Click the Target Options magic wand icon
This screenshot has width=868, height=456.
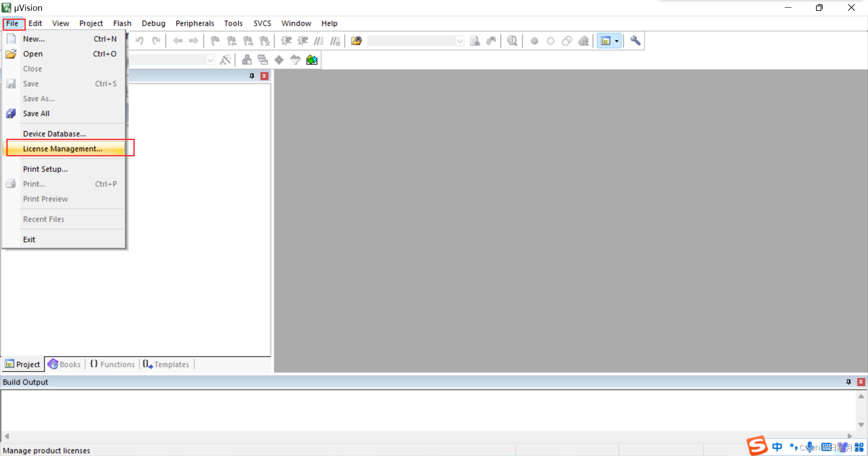click(x=225, y=60)
